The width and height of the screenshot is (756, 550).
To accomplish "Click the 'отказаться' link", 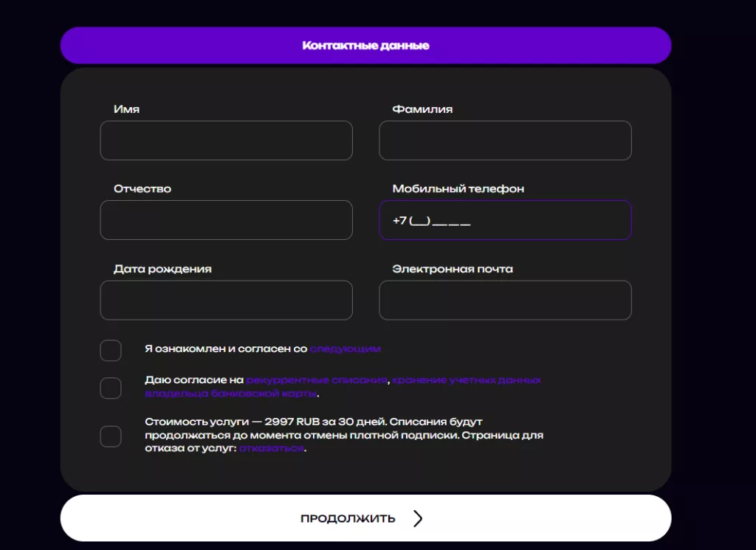I will 272,448.
